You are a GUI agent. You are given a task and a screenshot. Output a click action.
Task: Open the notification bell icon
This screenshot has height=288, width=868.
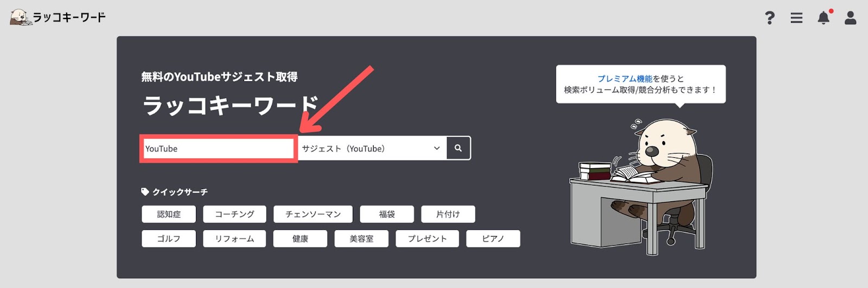[x=824, y=17]
